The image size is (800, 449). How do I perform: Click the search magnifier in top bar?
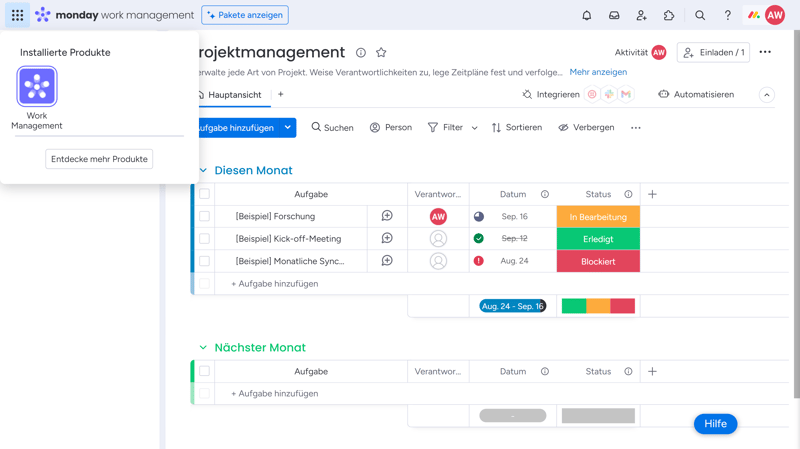point(700,15)
